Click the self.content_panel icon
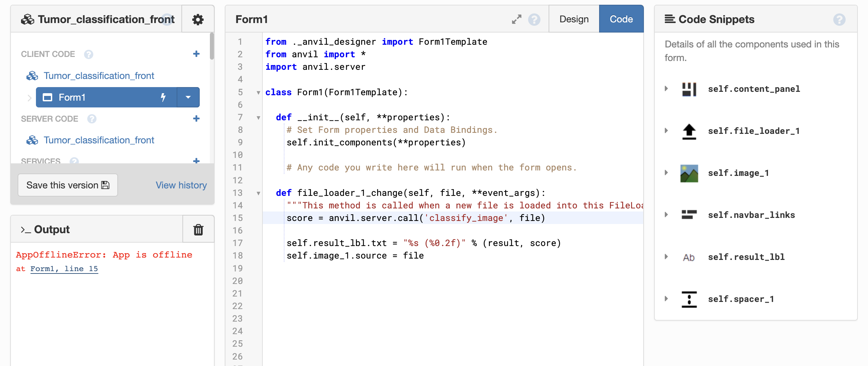This screenshot has width=868, height=366. [x=689, y=89]
